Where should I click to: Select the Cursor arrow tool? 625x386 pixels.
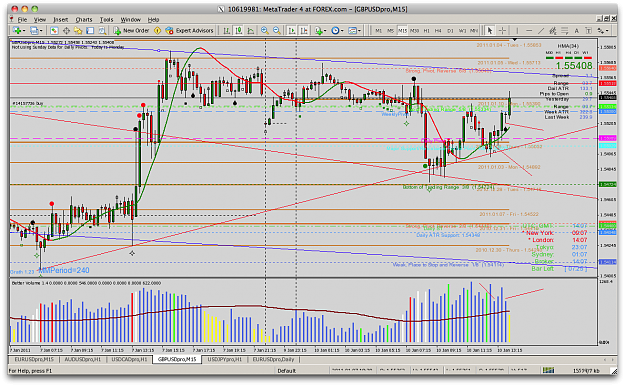(x=490, y=30)
